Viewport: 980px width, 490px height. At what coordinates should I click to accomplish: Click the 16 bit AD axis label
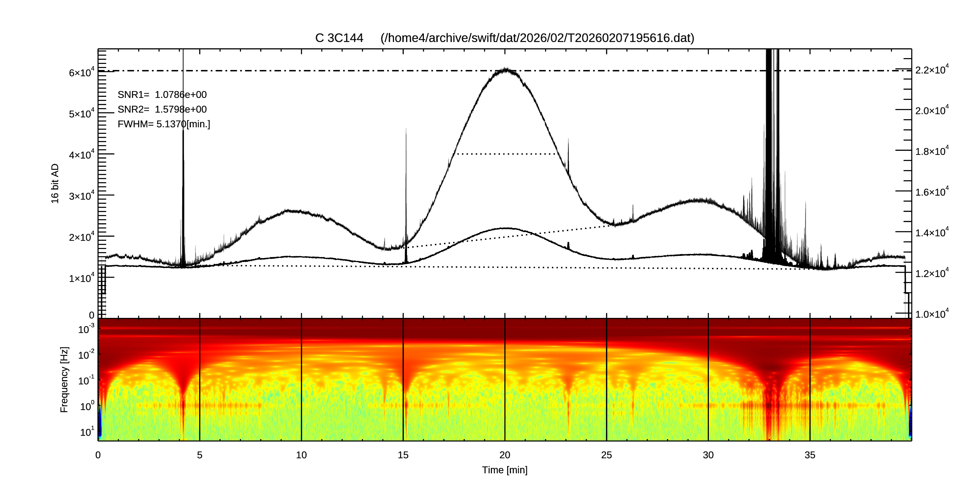55,183
